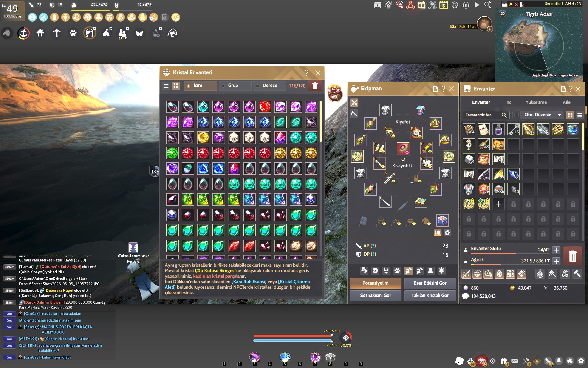This screenshot has height=368, width=588.
Task: Open game settings gear at bottom right
Action: click(x=581, y=361)
